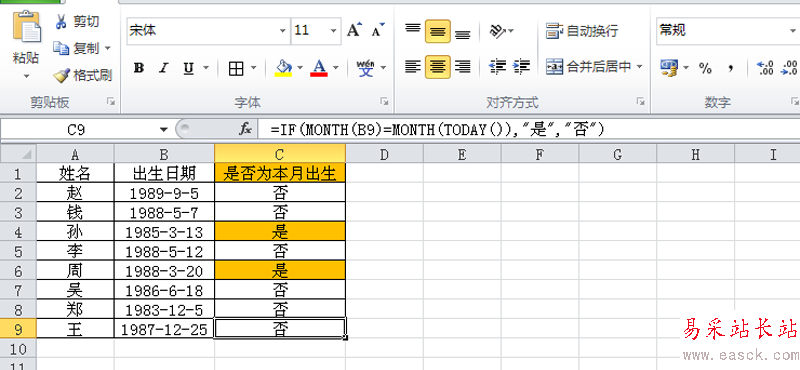Screen dimensions: 800x370
Task: Open font size 11 dropdown
Action: click(334, 31)
